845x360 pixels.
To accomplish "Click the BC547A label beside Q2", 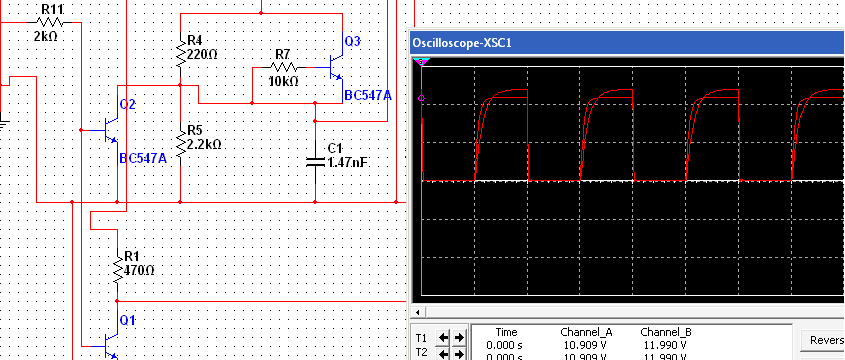I will point(143,158).
